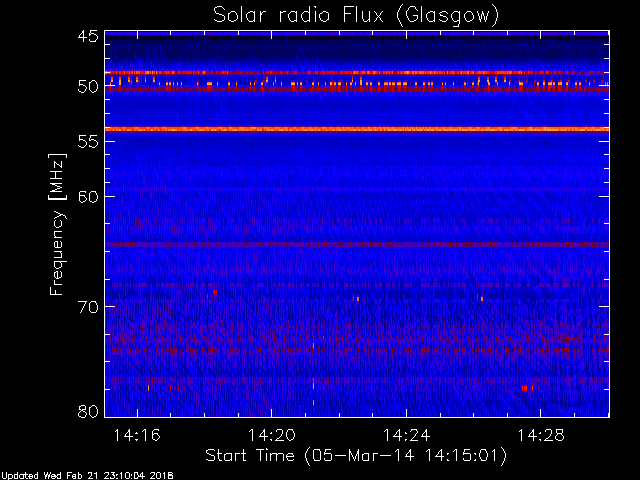Viewport: 640px width, 480px height.
Task: Click the bright orange band near 54 MHz
Action: (357, 129)
